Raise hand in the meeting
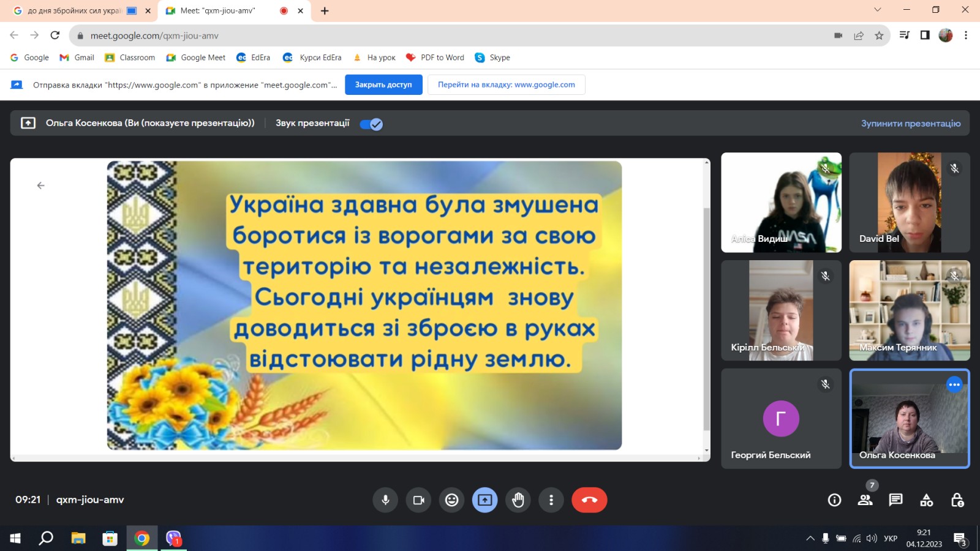This screenshot has width=980, height=551. pyautogui.click(x=518, y=500)
